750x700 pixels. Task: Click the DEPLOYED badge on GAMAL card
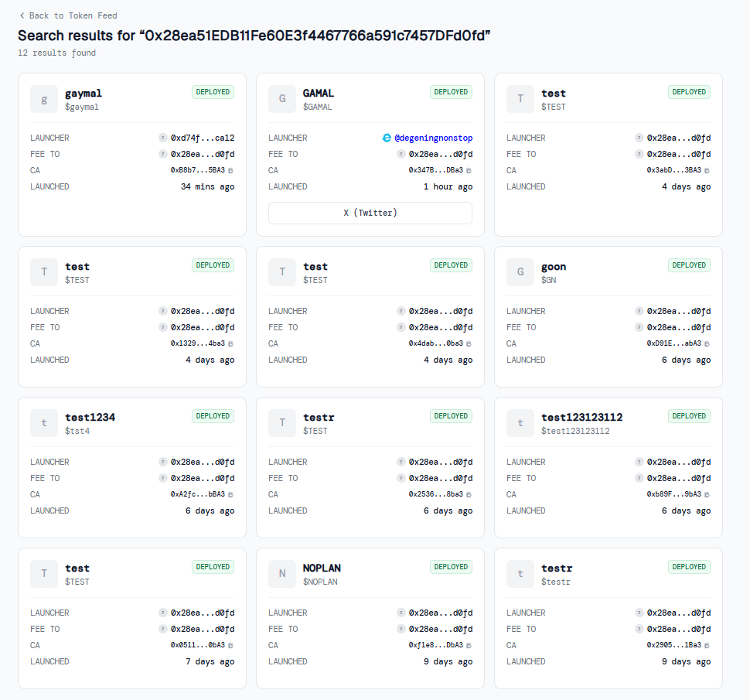pos(451,92)
